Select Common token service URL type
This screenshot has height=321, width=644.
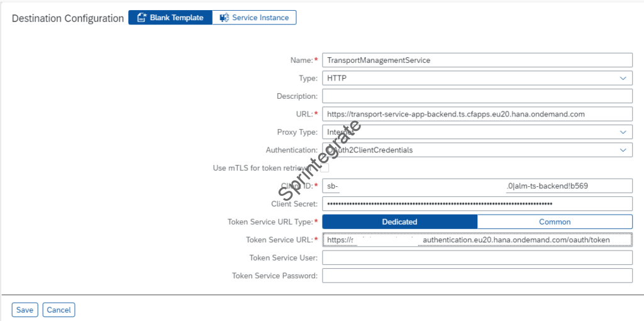pos(555,222)
